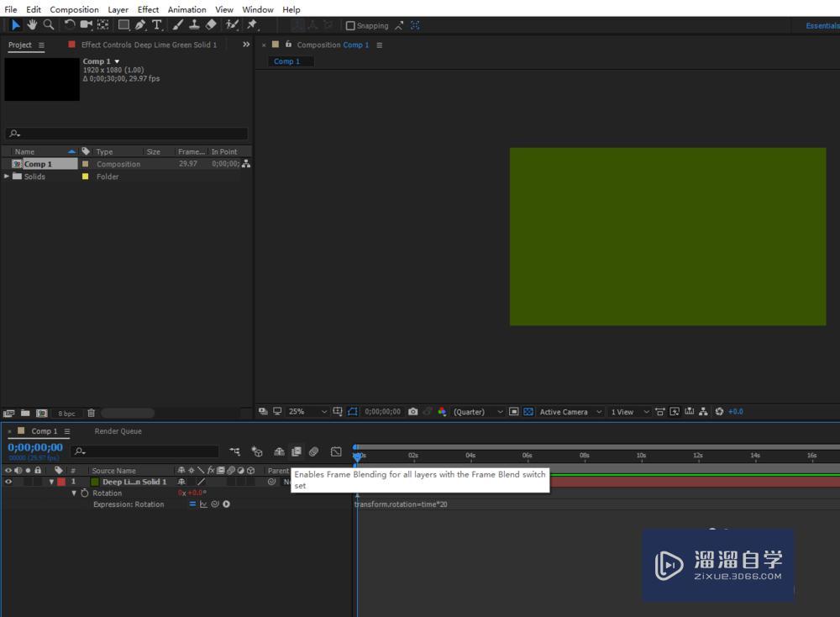Open the Active Camera dropdown
The width and height of the screenshot is (840, 617).
click(x=570, y=412)
